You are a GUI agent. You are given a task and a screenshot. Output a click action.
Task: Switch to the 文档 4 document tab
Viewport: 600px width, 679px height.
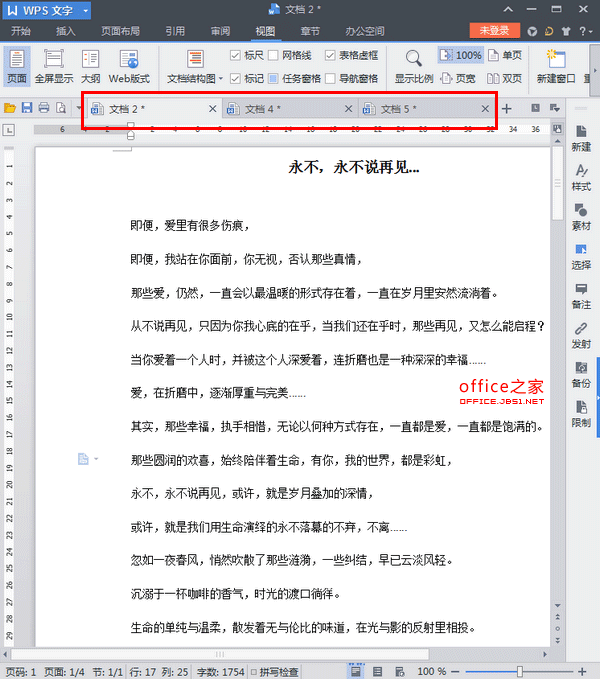(262, 108)
